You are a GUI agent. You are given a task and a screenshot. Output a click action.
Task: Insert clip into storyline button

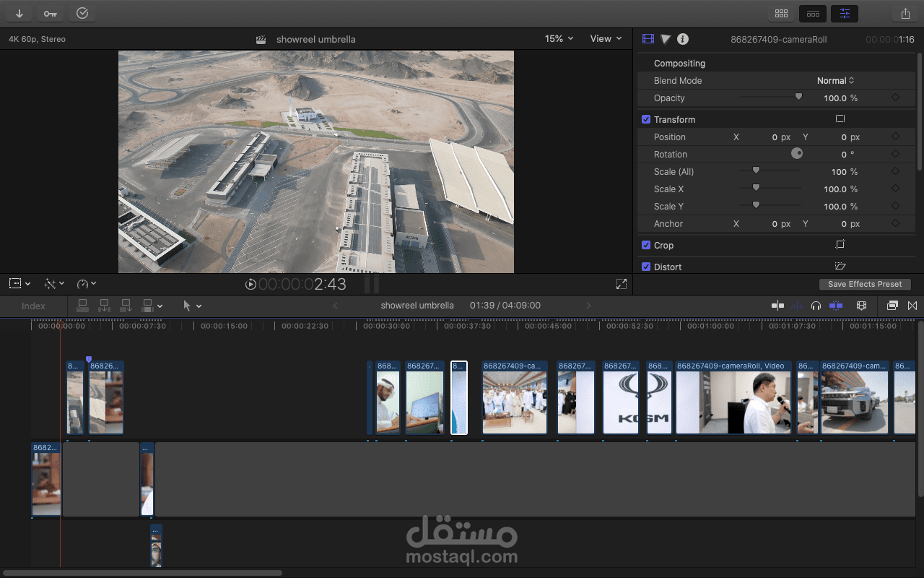(x=104, y=306)
